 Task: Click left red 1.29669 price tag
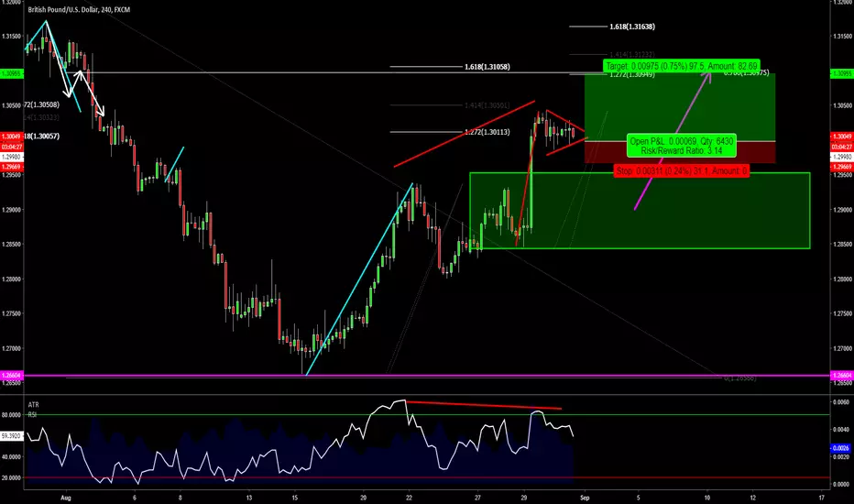point(11,167)
